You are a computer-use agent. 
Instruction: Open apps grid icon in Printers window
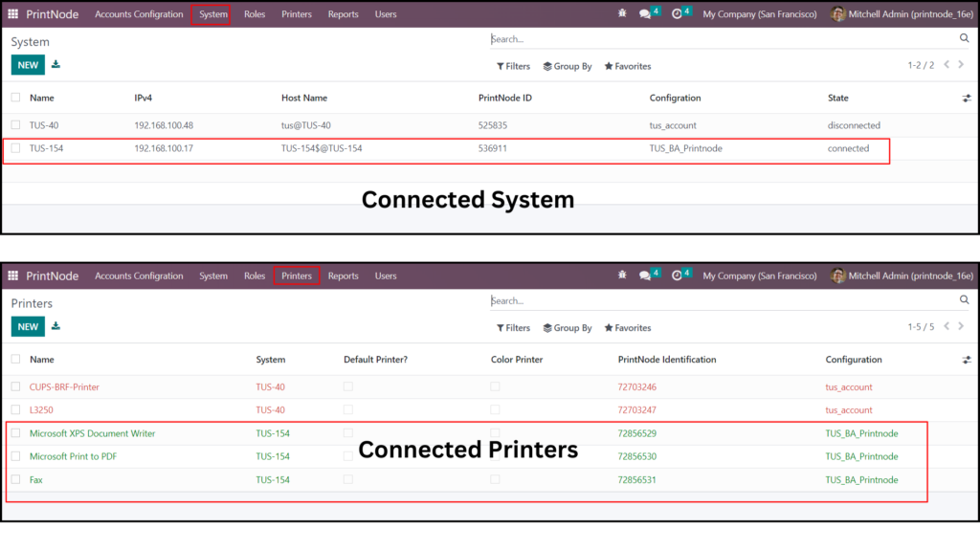(x=13, y=275)
